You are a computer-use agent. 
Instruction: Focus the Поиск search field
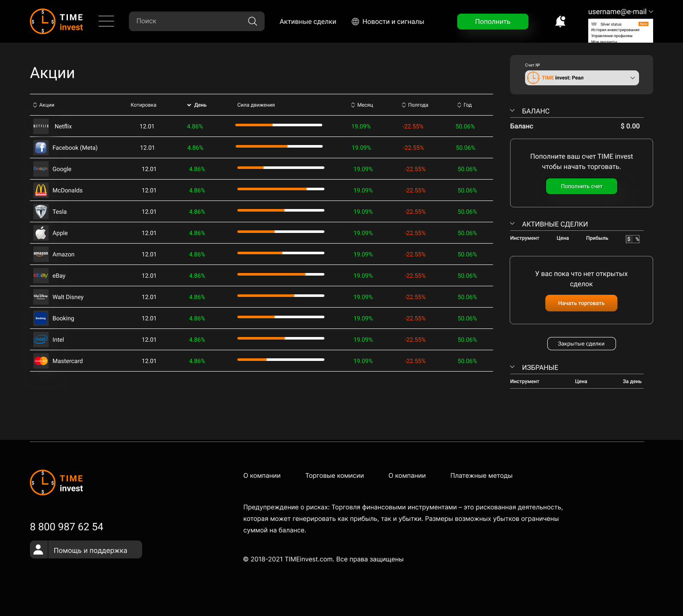click(x=197, y=21)
